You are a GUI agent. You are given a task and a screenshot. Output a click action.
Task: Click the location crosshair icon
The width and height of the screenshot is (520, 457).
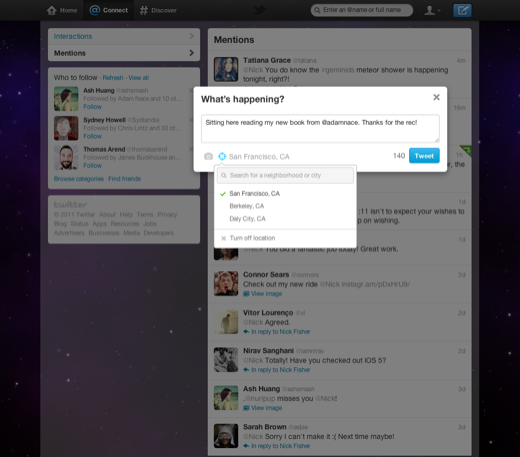coord(222,156)
